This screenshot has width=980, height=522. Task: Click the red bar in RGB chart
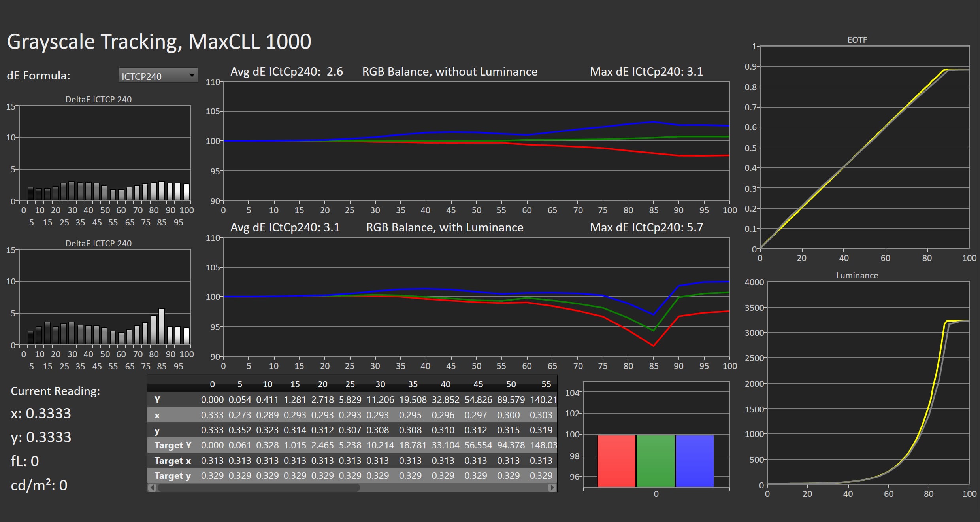616,461
